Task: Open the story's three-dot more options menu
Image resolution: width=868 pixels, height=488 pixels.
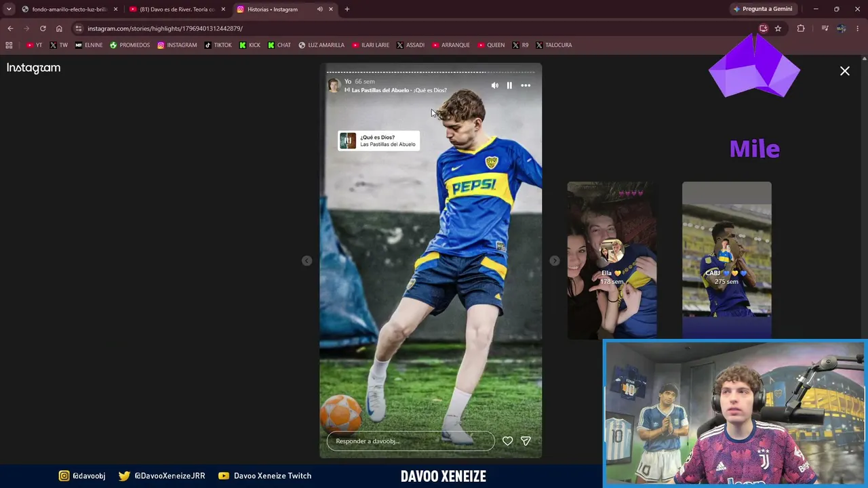Action: pyautogui.click(x=526, y=85)
